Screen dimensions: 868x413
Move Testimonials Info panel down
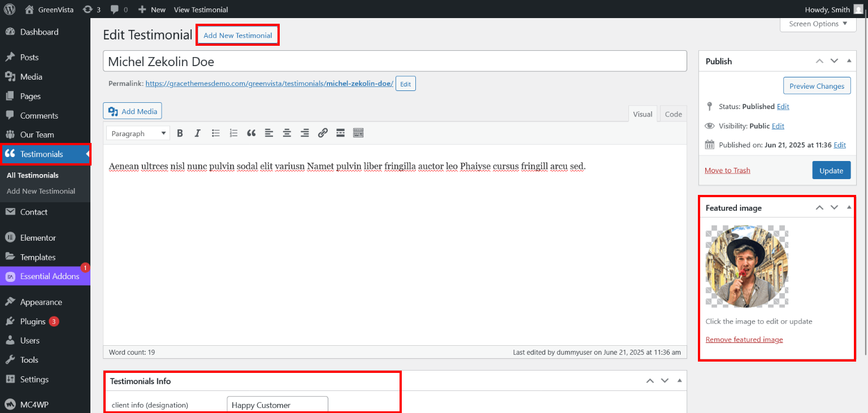(x=665, y=381)
